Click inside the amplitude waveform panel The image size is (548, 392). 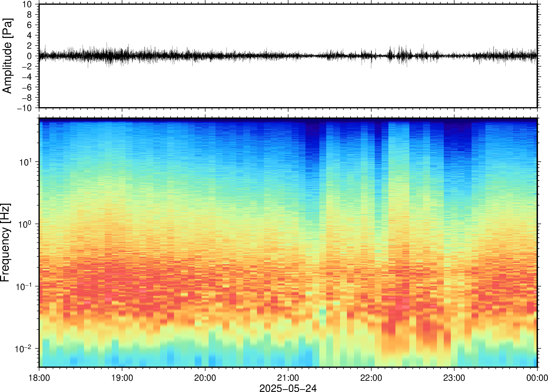pyautogui.click(x=288, y=56)
